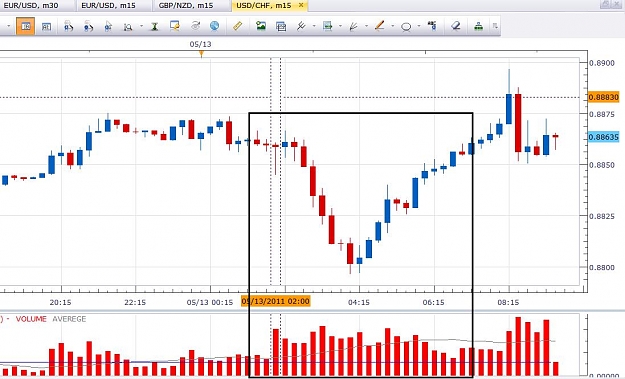Open the toolbar overflow options at far right

[x=495, y=26]
